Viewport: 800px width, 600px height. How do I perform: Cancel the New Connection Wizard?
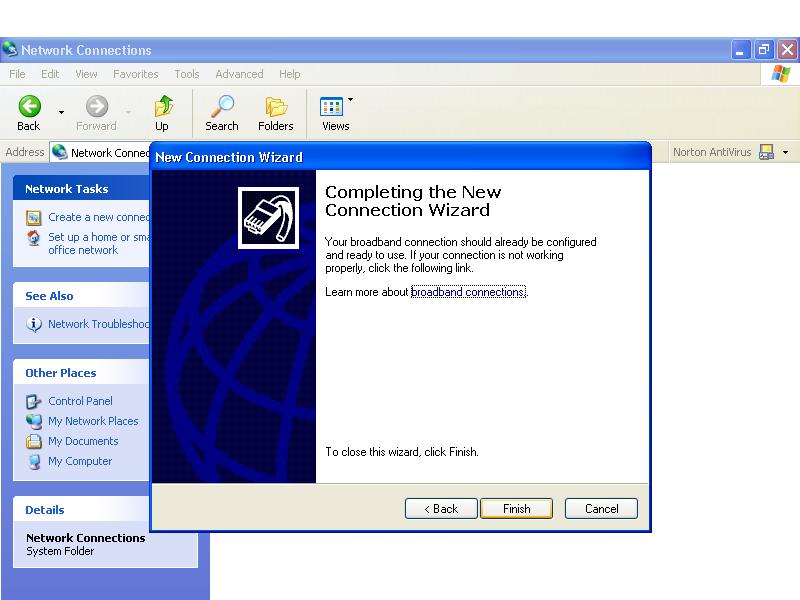(x=601, y=509)
